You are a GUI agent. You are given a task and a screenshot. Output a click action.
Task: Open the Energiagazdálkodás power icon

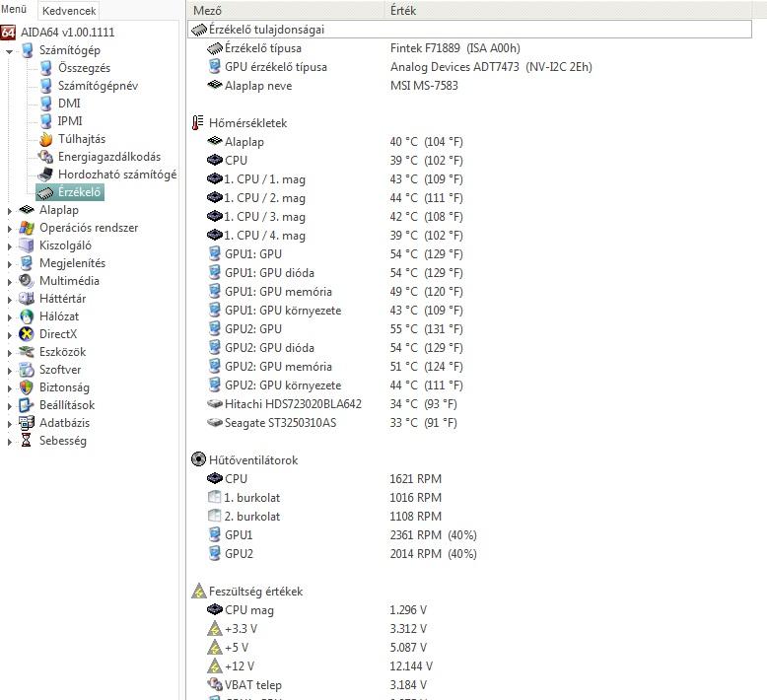point(46,157)
